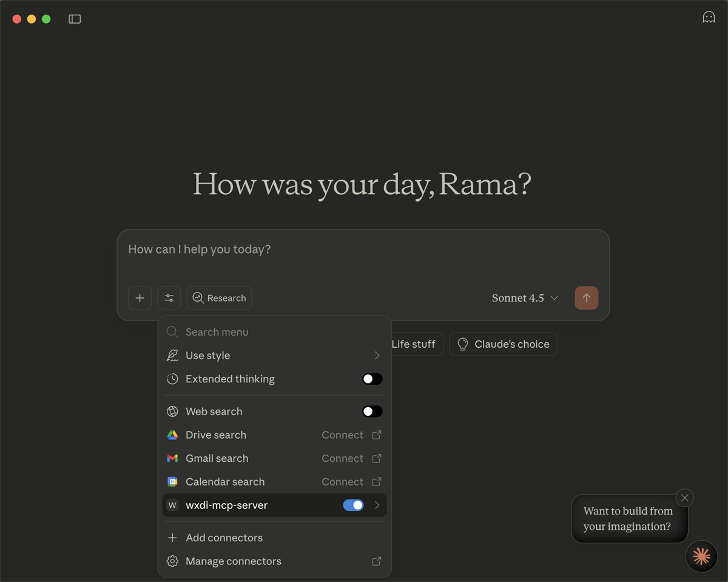Turn on the Web search toggle

(x=372, y=411)
